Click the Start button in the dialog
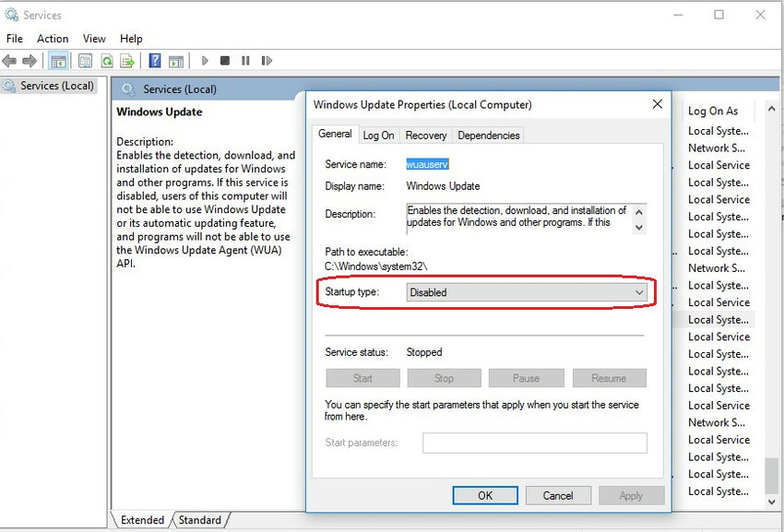Screen dimensions: 784x532 pyautogui.click(x=362, y=378)
